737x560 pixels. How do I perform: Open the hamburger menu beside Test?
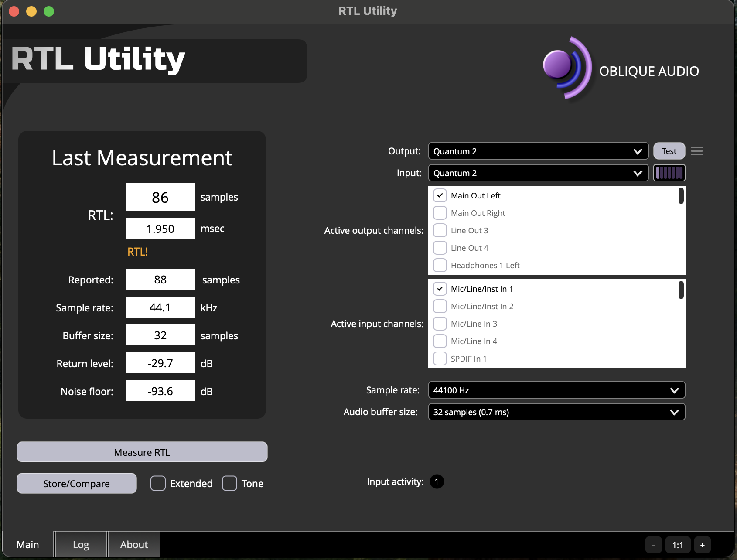click(x=697, y=151)
